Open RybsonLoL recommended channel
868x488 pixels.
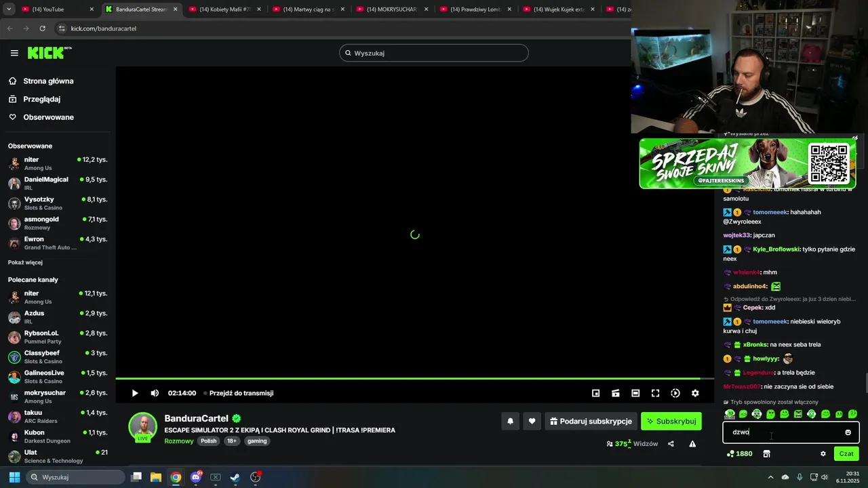[58, 337]
